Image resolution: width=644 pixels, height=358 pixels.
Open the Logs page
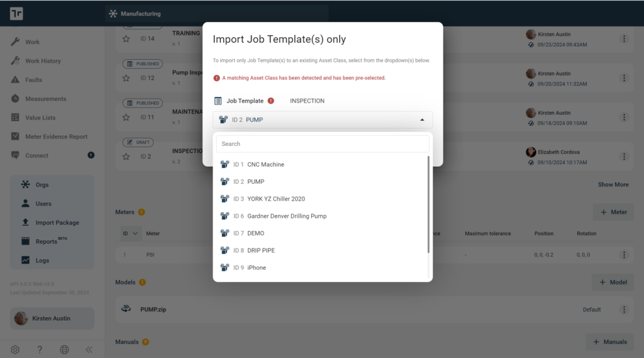[x=42, y=260]
